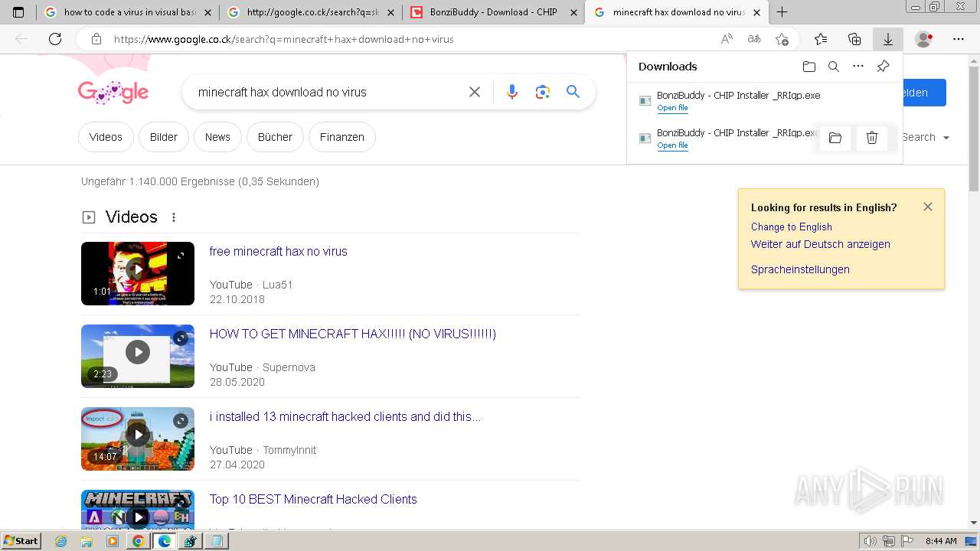Open Edge Settings and more menu
The image size is (980, 551).
[x=959, y=39]
